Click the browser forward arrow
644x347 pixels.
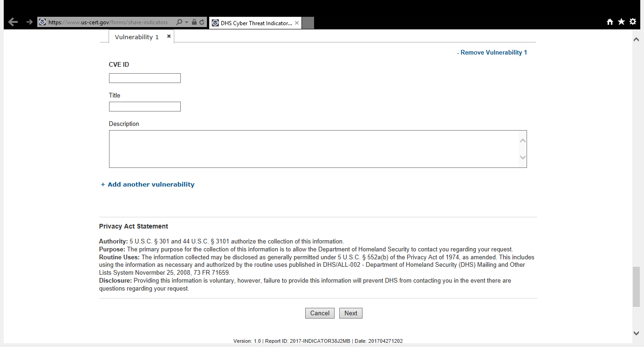click(x=29, y=22)
